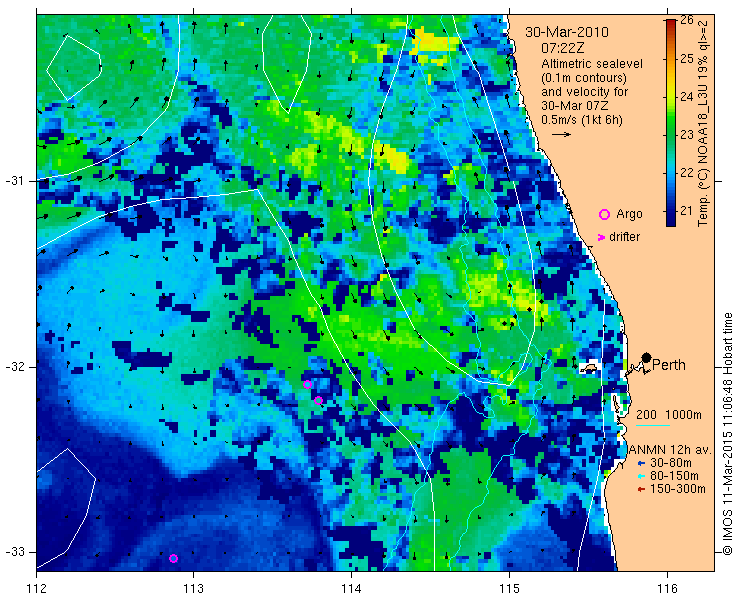Screen dimensions: 740x600
Task: Click the 150-300m red arrow legend symbol
Action: (x=641, y=489)
